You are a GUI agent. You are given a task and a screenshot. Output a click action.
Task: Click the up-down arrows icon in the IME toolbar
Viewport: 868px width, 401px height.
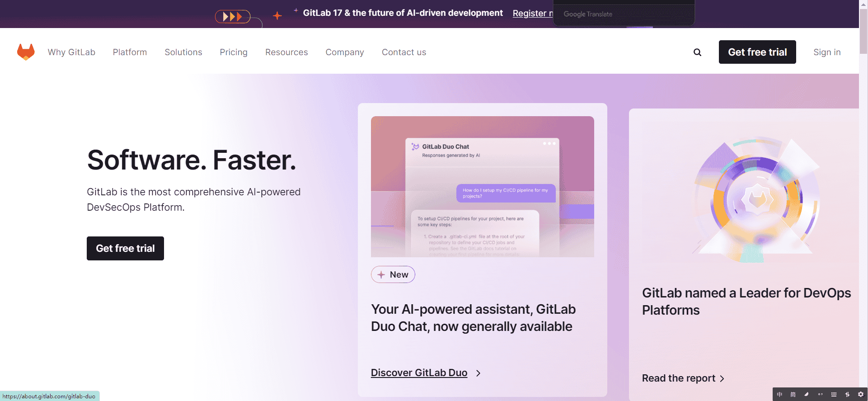847,394
